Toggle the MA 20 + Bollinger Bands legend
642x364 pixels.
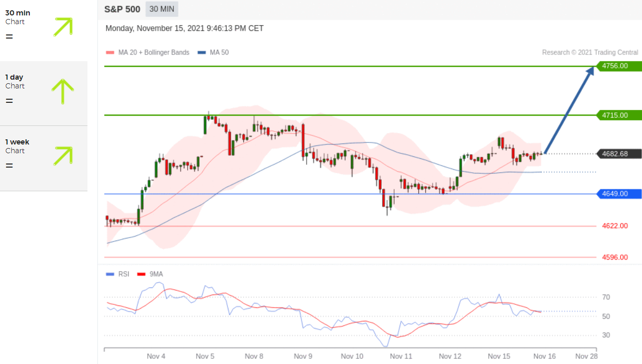[x=148, y=52]
